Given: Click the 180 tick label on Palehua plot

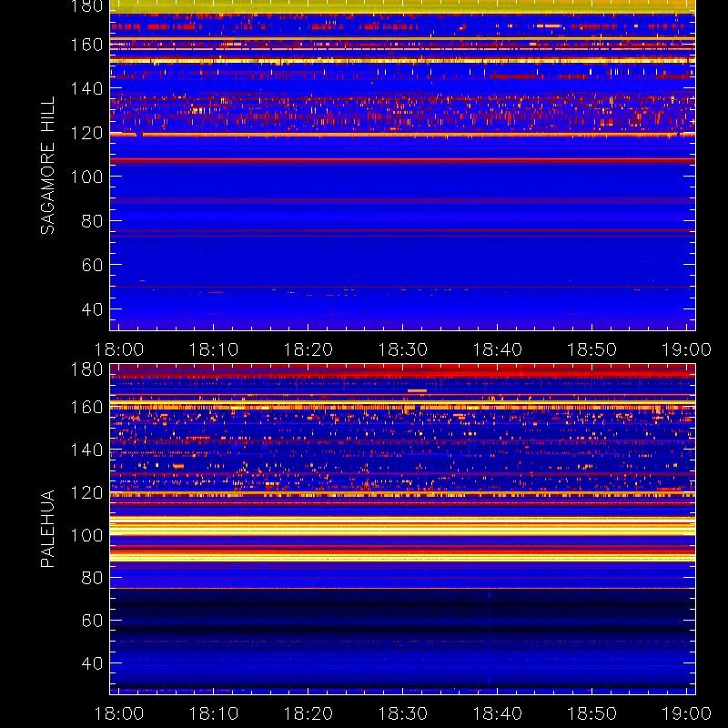Looking at the screenshot, I should [86, 369].
